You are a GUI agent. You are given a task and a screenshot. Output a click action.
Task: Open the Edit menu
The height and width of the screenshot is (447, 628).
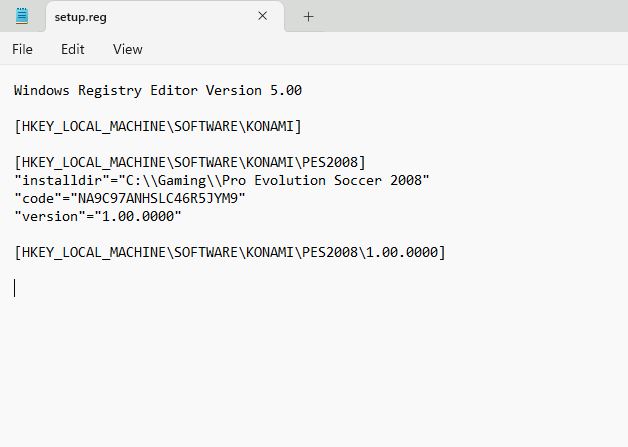coord(72,49)
